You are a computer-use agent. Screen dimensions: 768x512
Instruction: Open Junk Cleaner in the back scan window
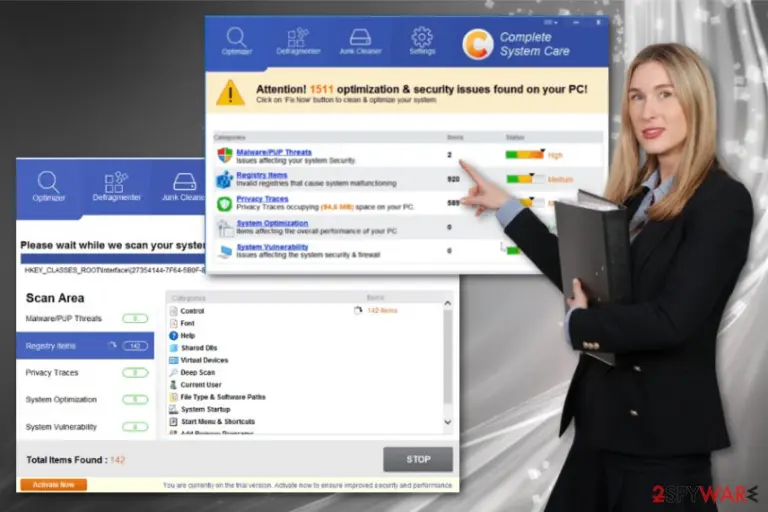click(x=183, y=187)
